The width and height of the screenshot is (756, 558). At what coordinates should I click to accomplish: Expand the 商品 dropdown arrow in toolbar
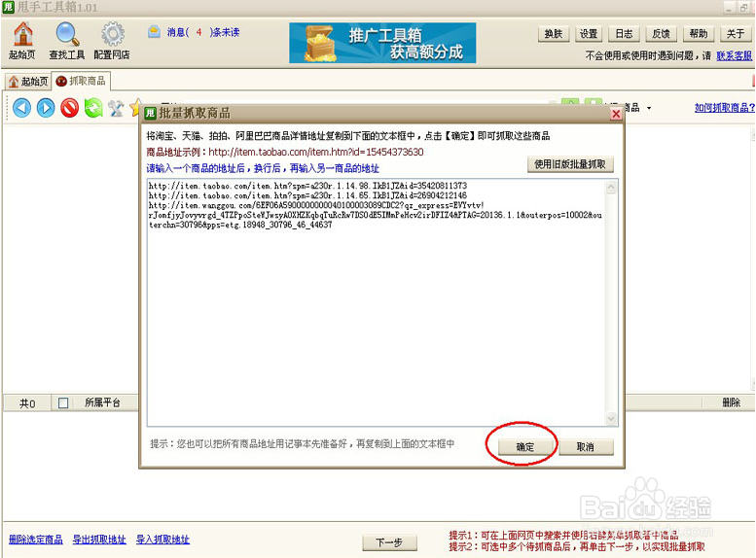(x=649, y=108)
